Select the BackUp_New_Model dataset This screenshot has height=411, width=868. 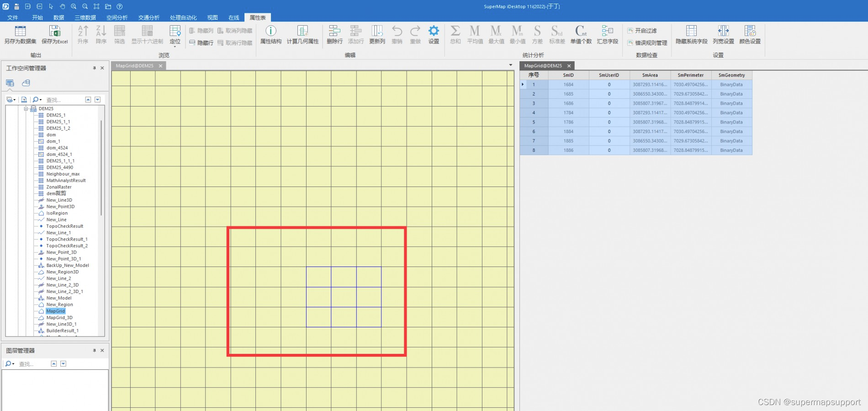coord(68,265)
